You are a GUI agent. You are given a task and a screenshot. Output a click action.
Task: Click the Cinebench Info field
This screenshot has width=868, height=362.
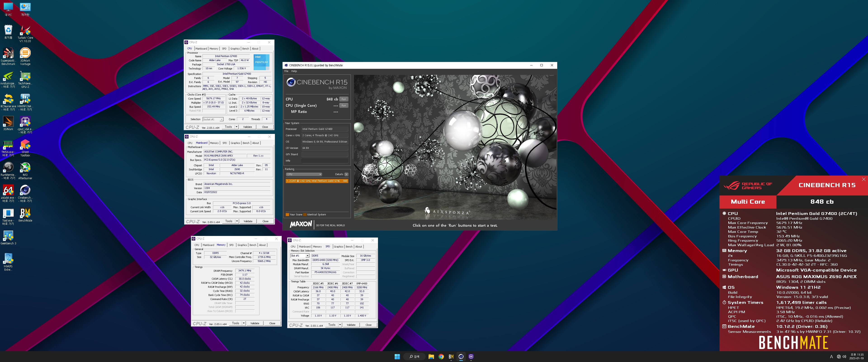(x=325, y=161)
